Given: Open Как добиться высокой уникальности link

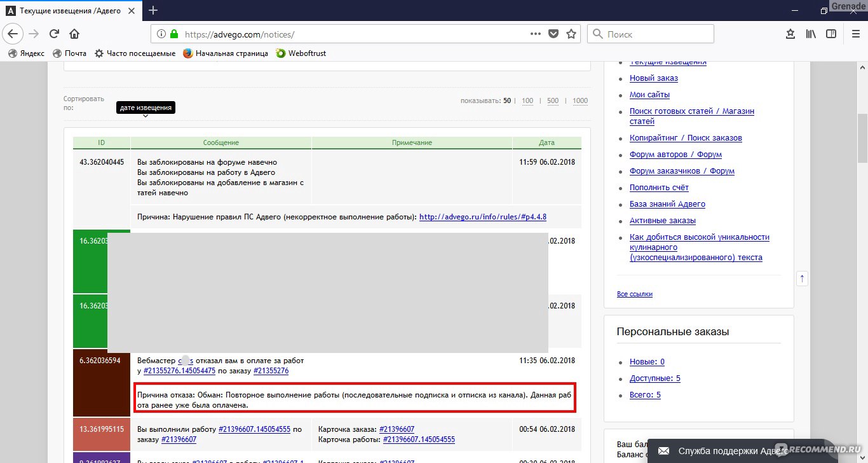Looking at the screenshot, I should pos(700,247).
